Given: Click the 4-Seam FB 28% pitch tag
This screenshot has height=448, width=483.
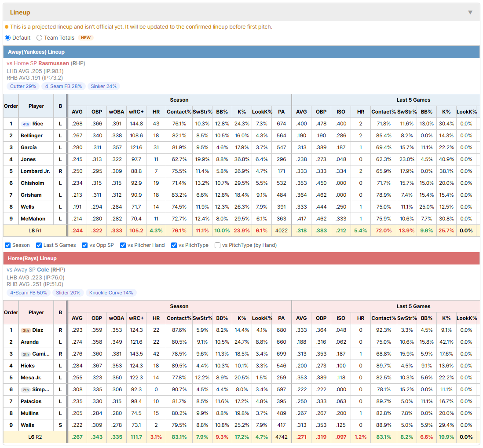Looking at the screenshot, I should click(x=63, y=86).
